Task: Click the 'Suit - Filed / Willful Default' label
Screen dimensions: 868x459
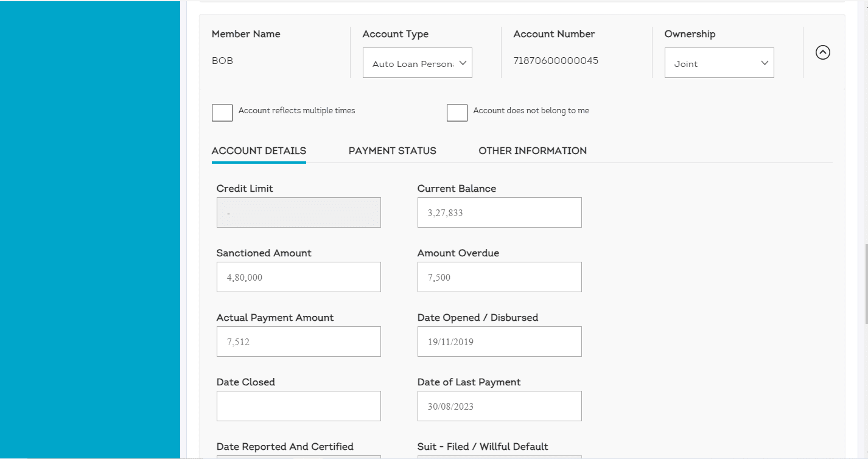Action: point(483,447)
